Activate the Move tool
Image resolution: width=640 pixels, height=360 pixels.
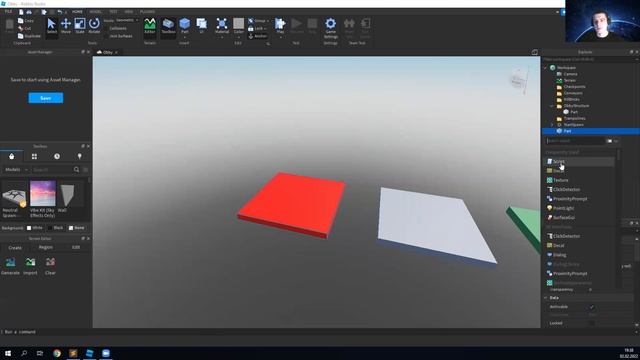coord(66,27)
